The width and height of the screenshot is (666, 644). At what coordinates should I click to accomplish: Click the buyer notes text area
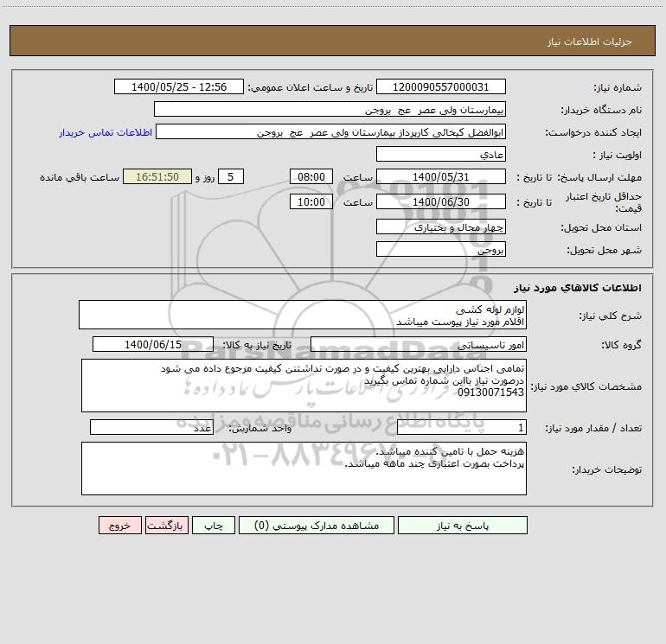304,469
